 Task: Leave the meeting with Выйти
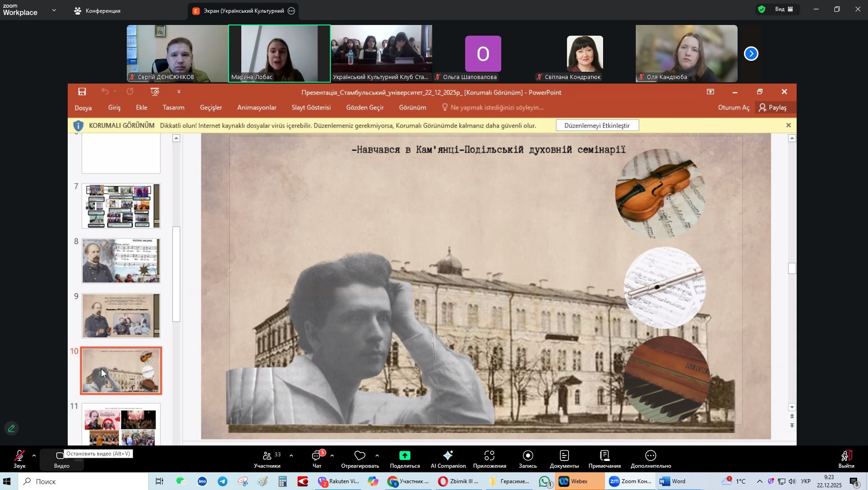[846, 459]
